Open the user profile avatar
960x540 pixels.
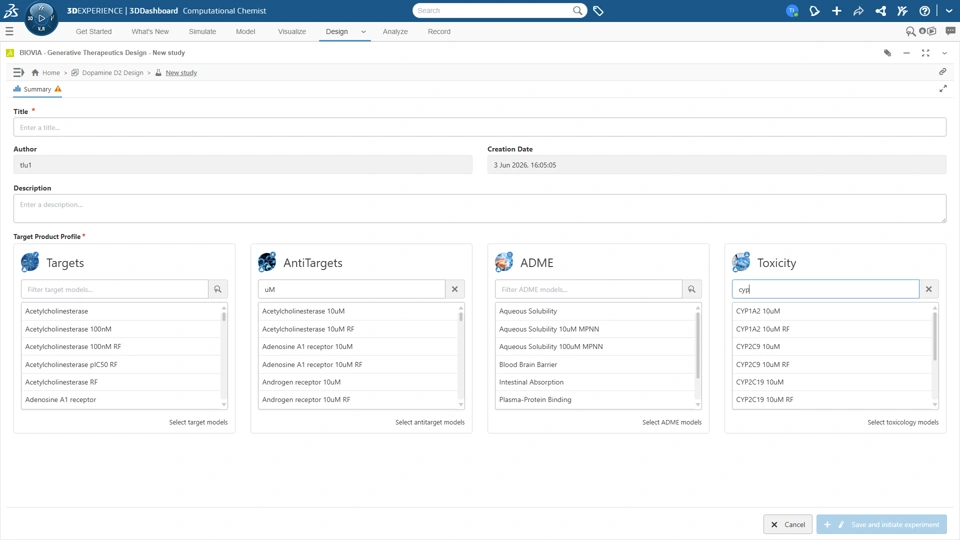click(792, 10)
